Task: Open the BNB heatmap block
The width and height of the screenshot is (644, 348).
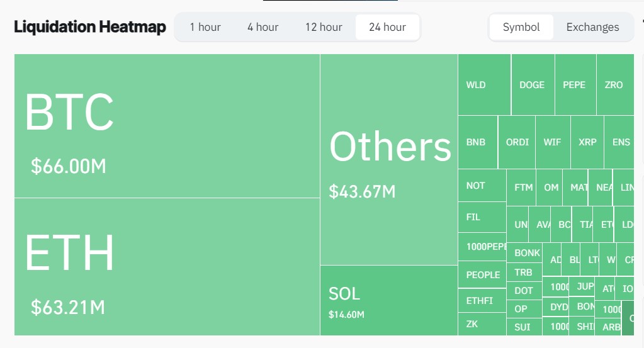Action: pyautogui.click(x=477, y=142)
